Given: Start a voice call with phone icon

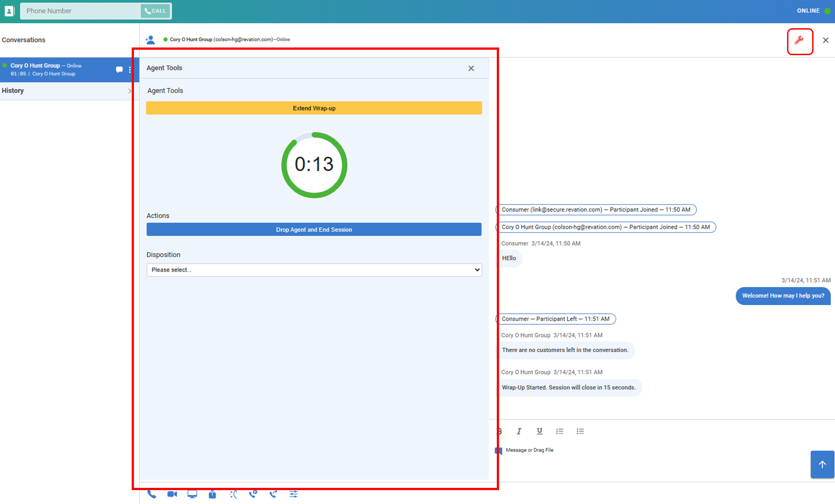Looking at the screenshot, I should click(152, 494).
